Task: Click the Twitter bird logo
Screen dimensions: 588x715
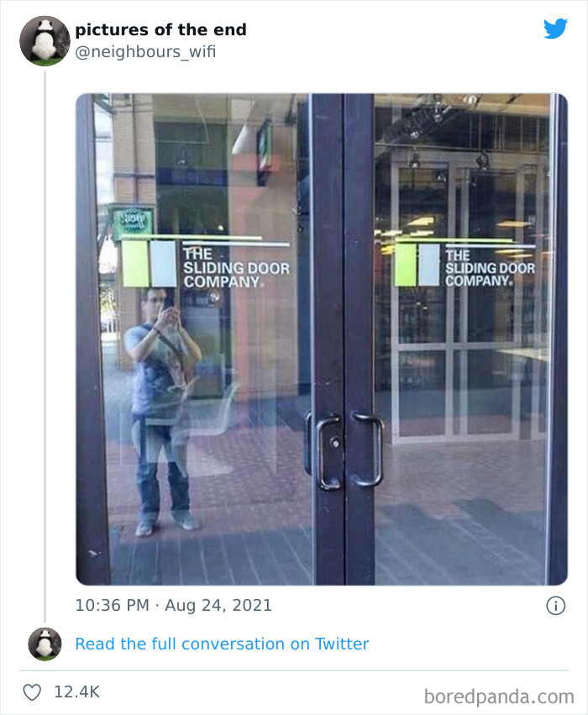Action: point(555,29)
